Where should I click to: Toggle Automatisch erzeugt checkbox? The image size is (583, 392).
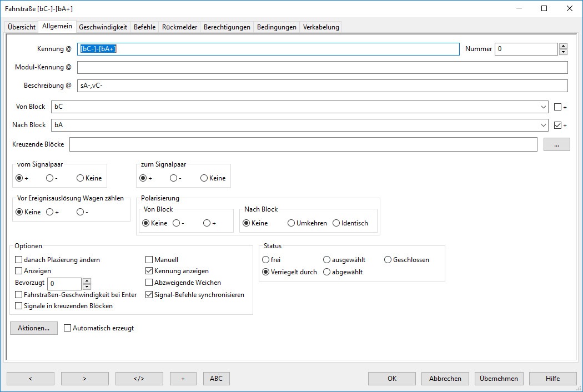tap(68, 328)
